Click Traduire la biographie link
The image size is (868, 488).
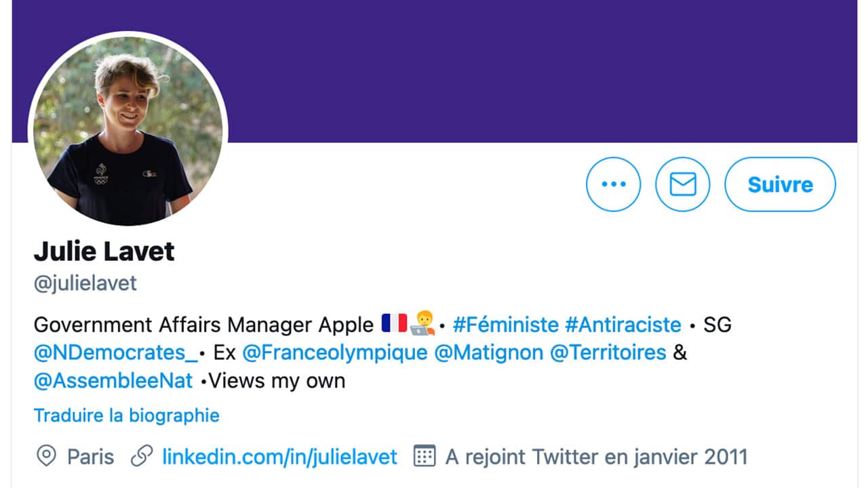click(x=127, y=415)
